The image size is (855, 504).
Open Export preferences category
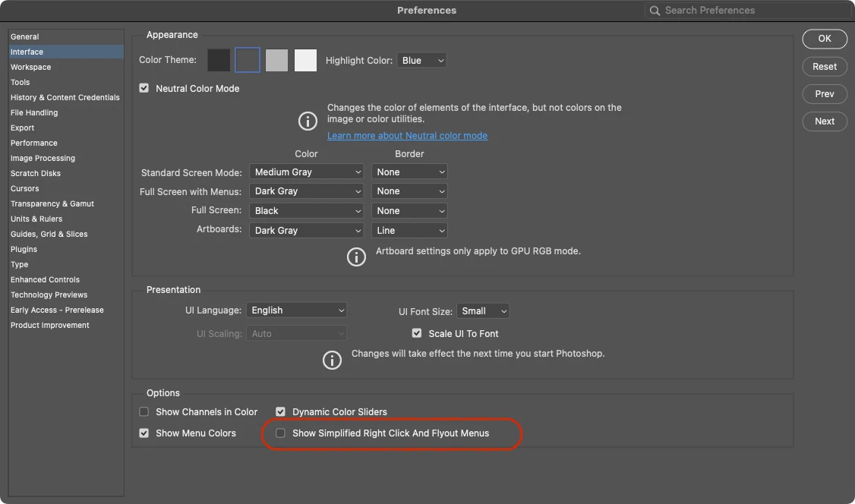66,128
